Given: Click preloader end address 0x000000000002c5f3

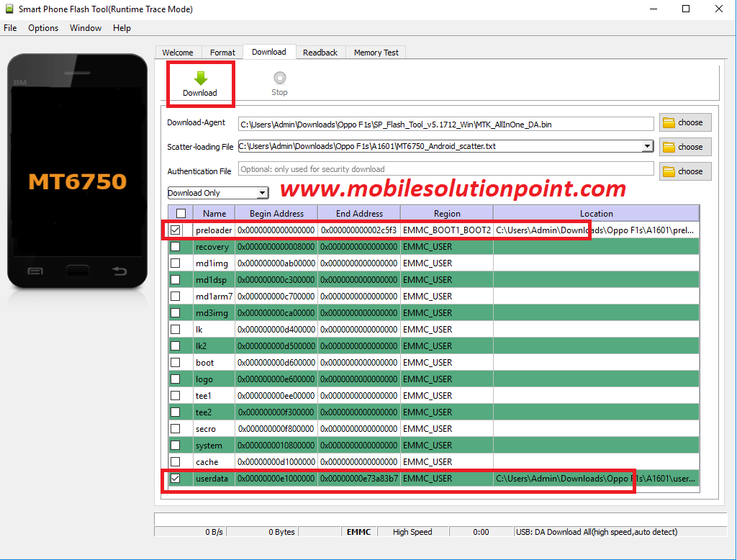Looking at the screenshot, I should pyautogui.click(x=359, y=230).
